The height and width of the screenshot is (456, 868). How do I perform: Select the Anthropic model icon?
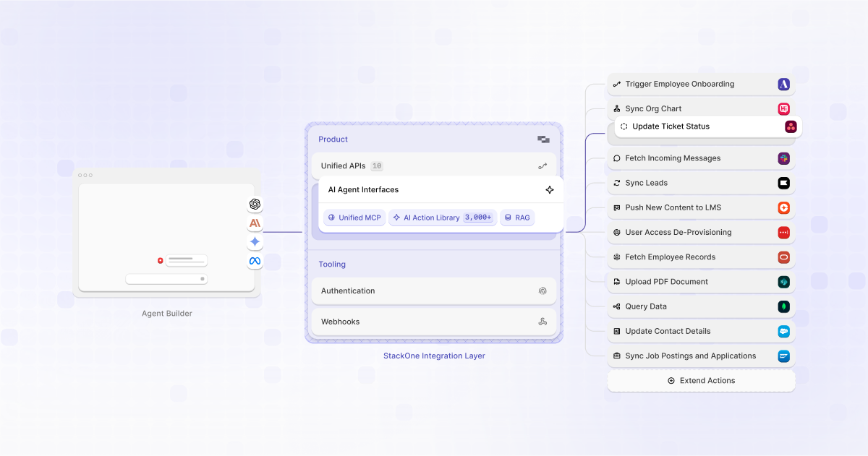[x=255, y=223]
